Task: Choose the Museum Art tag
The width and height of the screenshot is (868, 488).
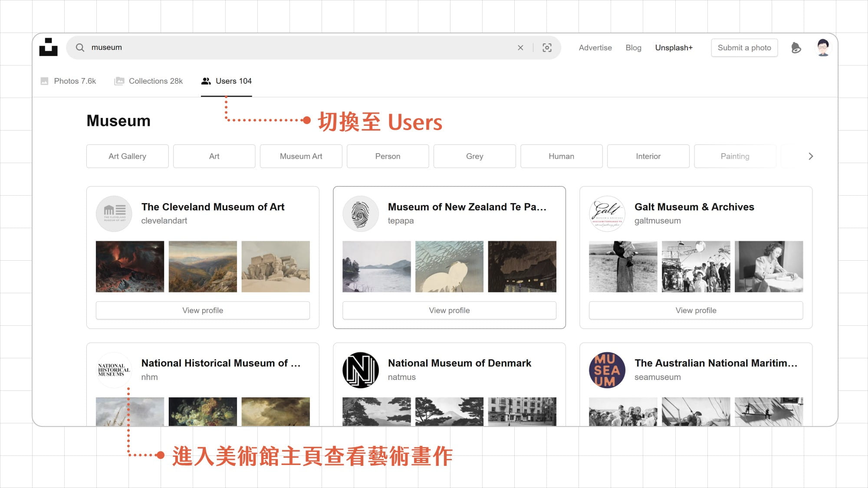Action: click(301, 156)
